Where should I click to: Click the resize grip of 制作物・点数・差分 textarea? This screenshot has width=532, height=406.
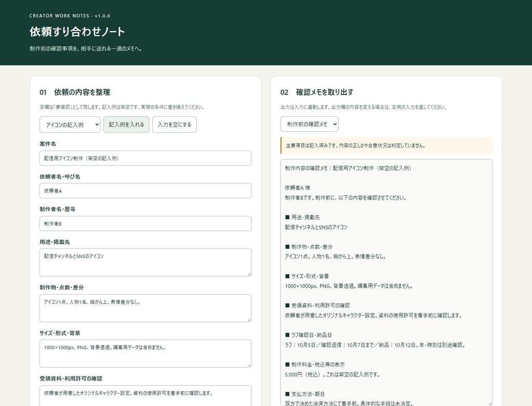[249, 319]
